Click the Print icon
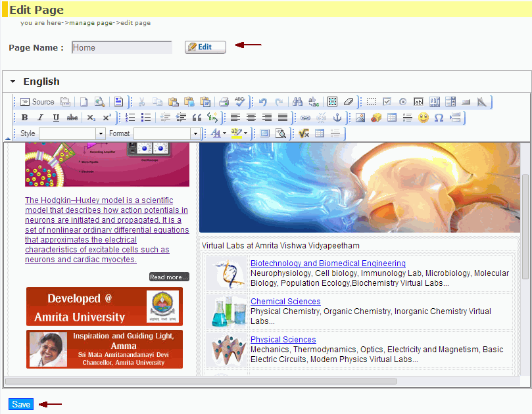The width and height of the screenshot is (532, 414). coord(224,102)
